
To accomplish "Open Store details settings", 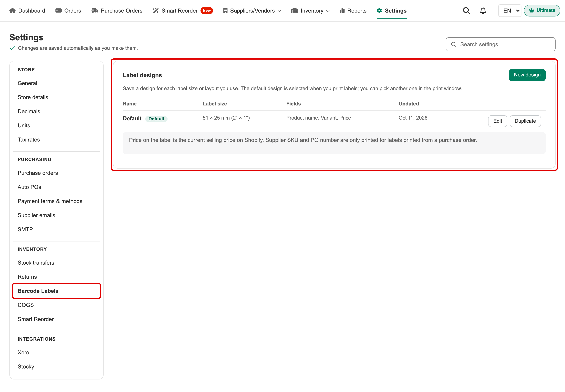I will pos(33,97).
